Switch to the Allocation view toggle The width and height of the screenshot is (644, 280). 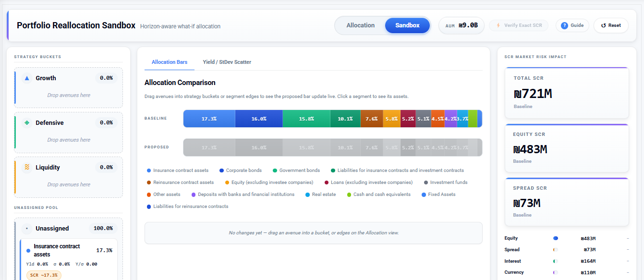click(360, 25)
